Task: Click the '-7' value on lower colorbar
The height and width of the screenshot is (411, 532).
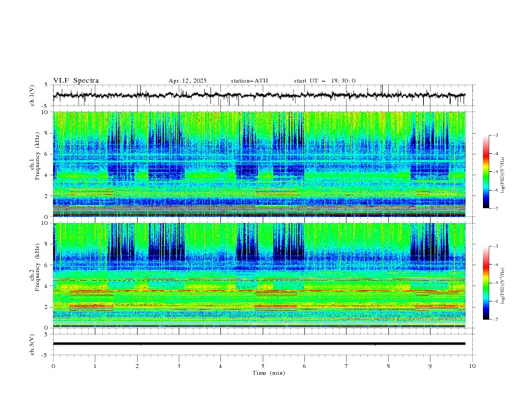Action: click(495, 320)
